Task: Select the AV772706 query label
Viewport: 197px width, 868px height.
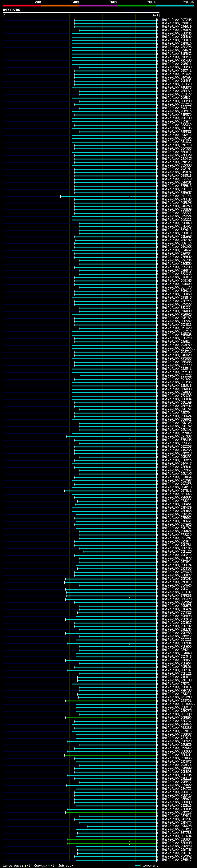Action: (x=11, y=10)
